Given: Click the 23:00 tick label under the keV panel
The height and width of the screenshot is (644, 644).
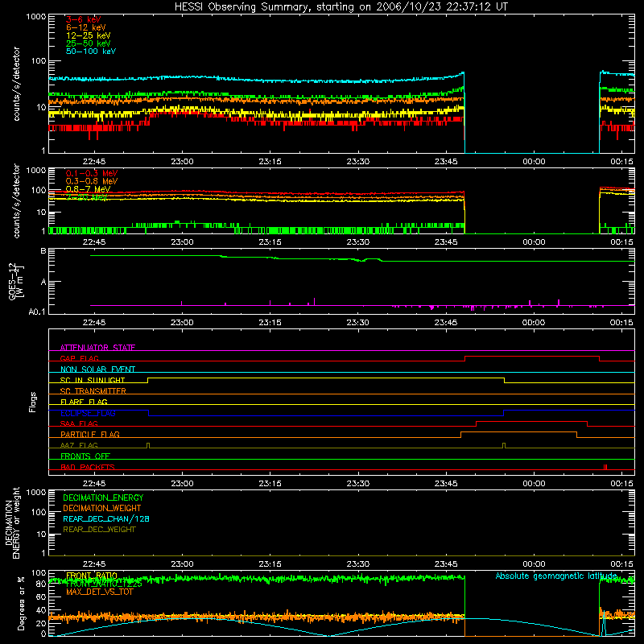Looking at the screenshot, I should [x=182, y=162].
